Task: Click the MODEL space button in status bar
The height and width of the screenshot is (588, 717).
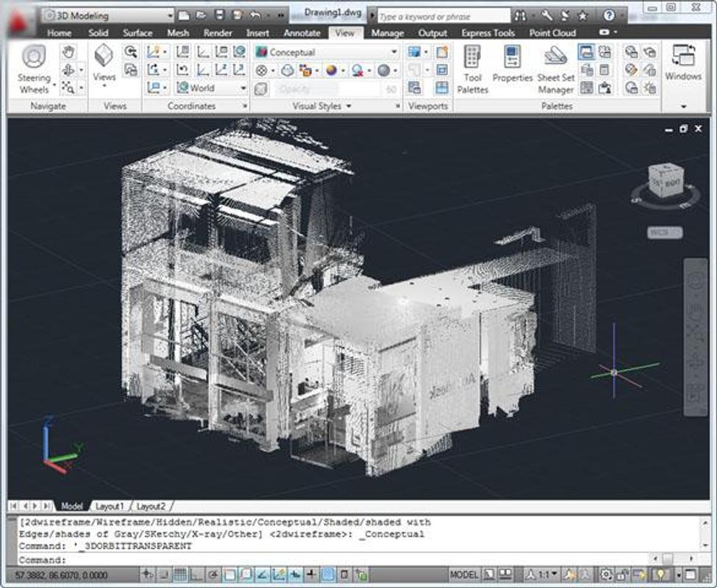Action: [x=464, y=574]
